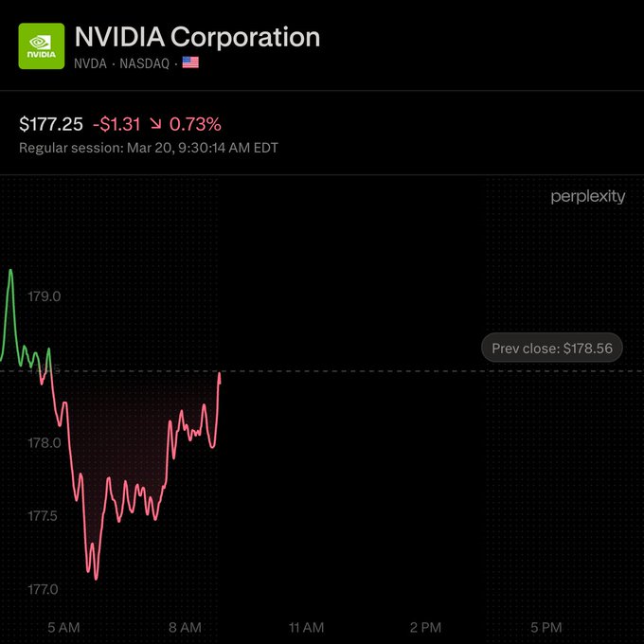The image size is (644, 644).
Task: Select the 2 PM time axis label
Action: pyautogui.click(x=425, y=628)
